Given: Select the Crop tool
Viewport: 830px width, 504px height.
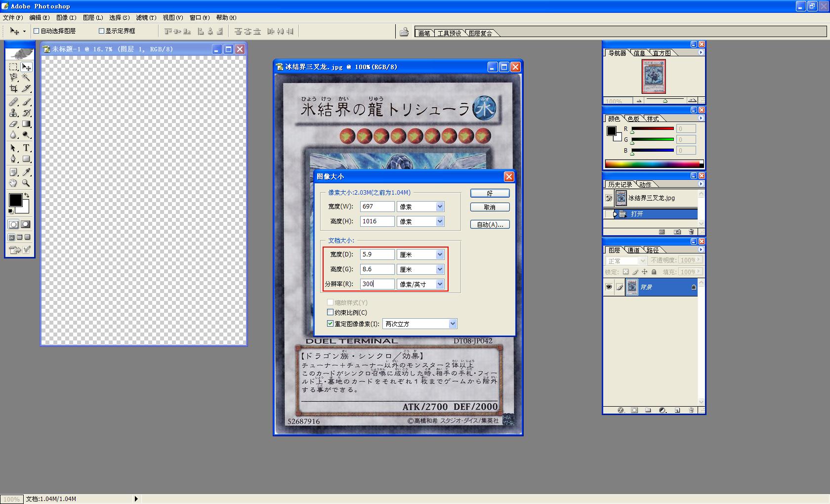Looking at the screenshot, I should tap(14, 88).
